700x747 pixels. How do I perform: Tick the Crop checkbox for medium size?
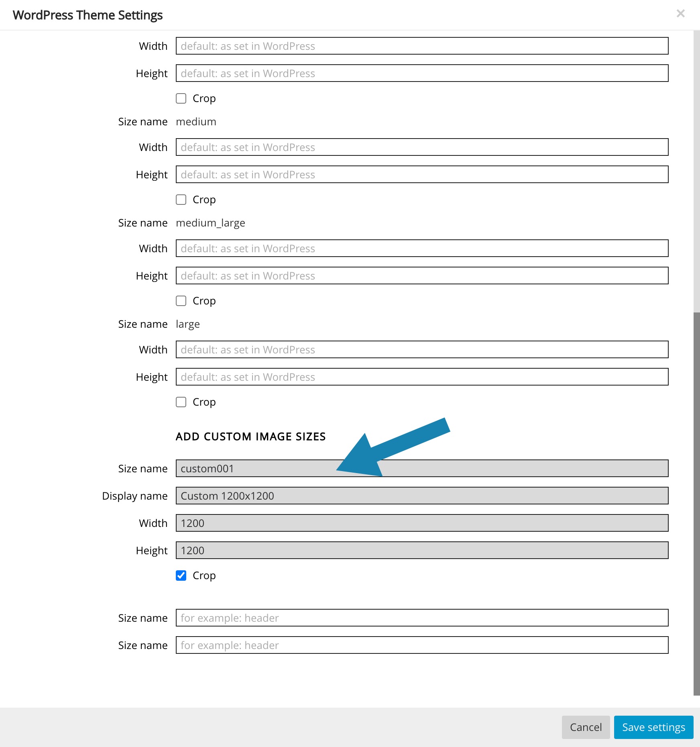(x=181, y=200)
